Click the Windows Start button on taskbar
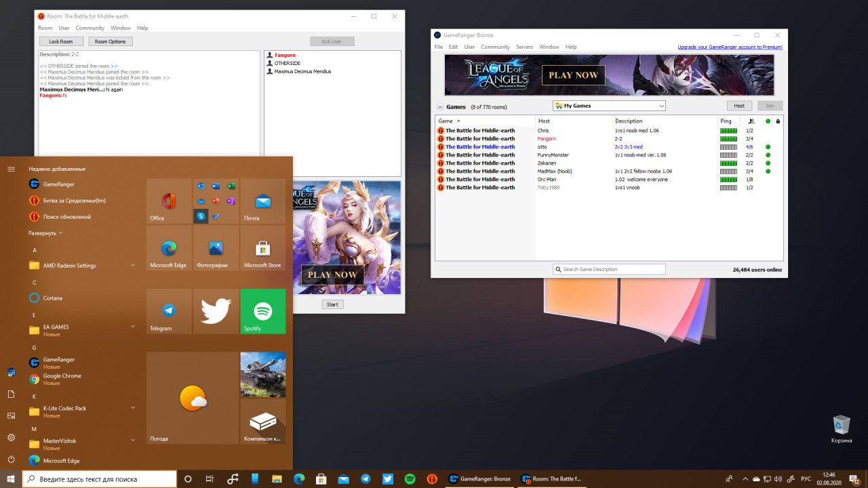The width and height of the screenshot is (868, 488). 11,479
